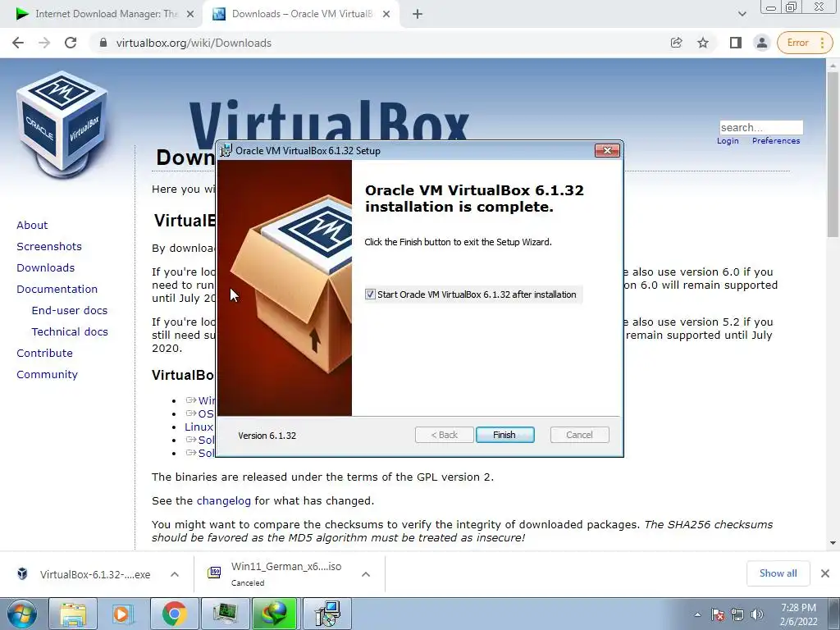Select the Downloads – Oracle VM VirtualBox tab
Viewport: 840px width, 630px height.
point(302,14)
